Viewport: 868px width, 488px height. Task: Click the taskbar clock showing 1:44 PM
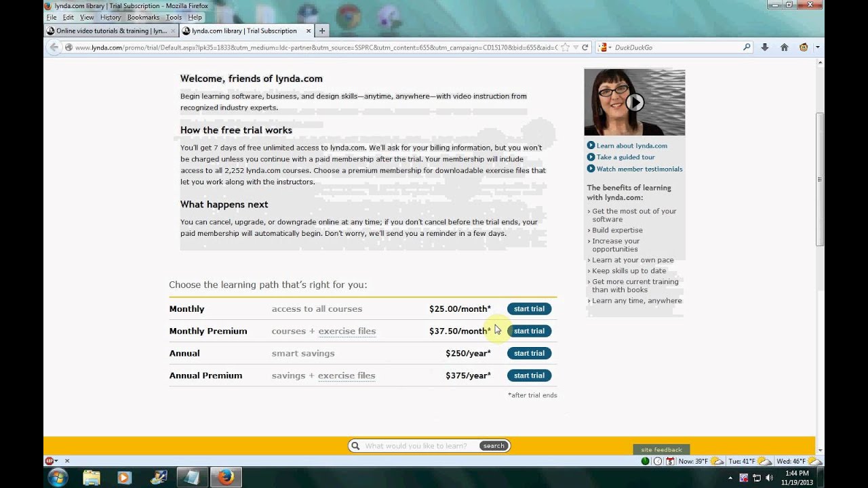tap(797, 477)
